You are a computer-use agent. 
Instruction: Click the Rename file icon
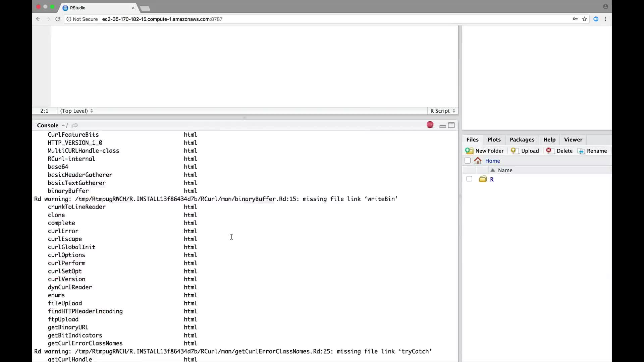click(x=581, y=151)
